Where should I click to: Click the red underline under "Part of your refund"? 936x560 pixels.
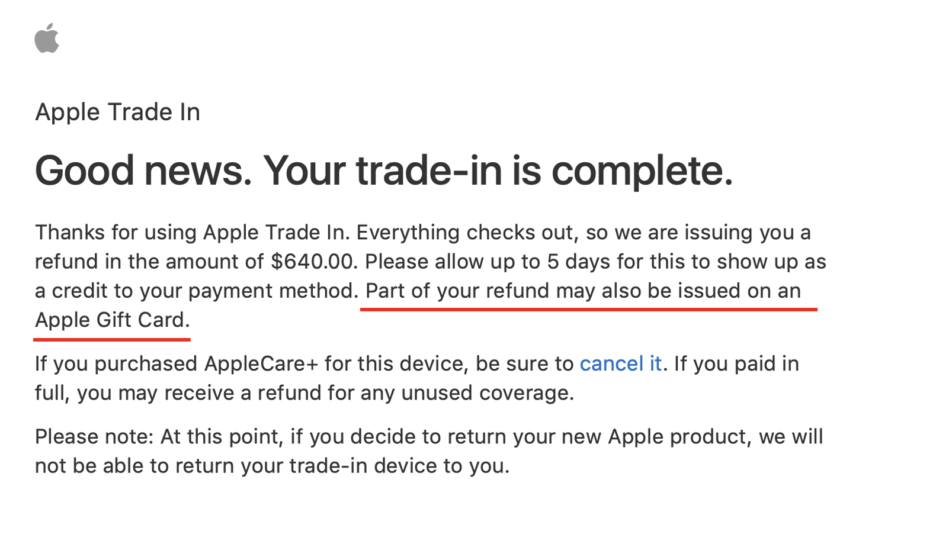(x=589, y=309)
